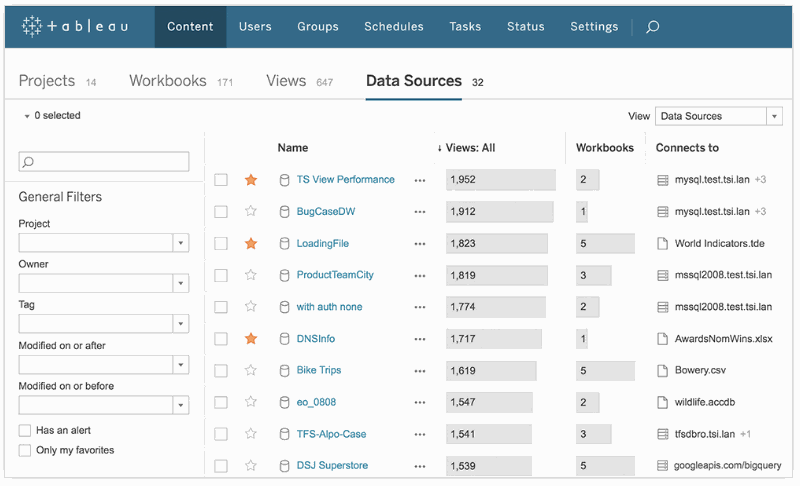The height and width of the screenshot is (486, 800).
Task: Star the Bike Trips data source
Action: tap(251, 370)
